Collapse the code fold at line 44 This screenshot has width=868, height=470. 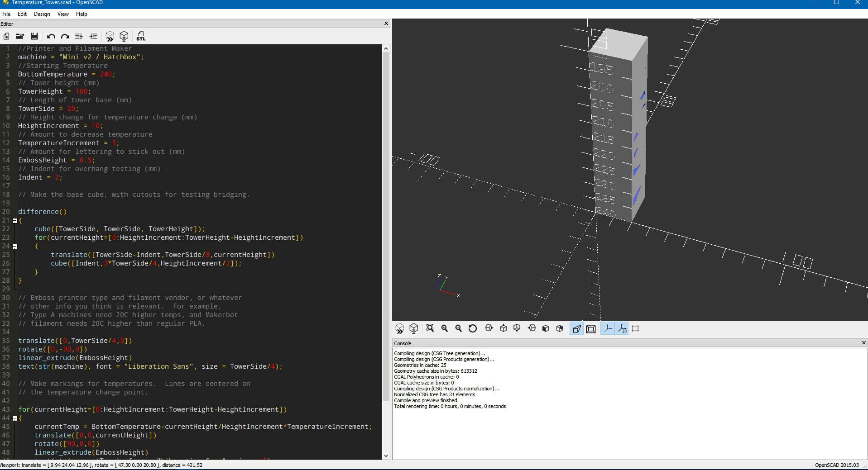click(x=15, y=418)
